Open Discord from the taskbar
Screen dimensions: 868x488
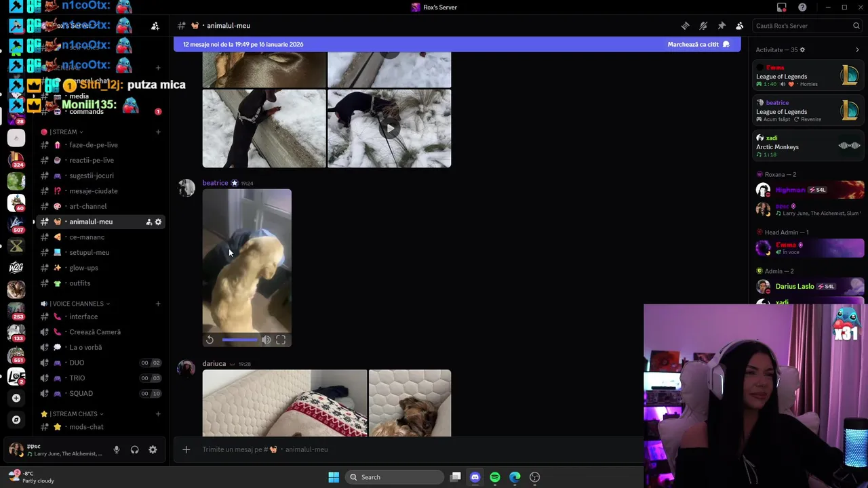pos(475,477)
